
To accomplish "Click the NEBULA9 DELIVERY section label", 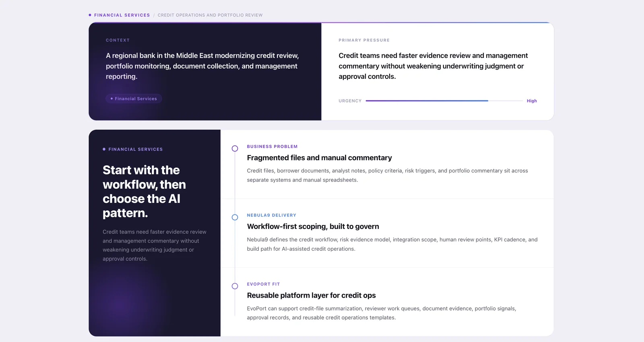I will pyautogui.click(x=271, y=215).
